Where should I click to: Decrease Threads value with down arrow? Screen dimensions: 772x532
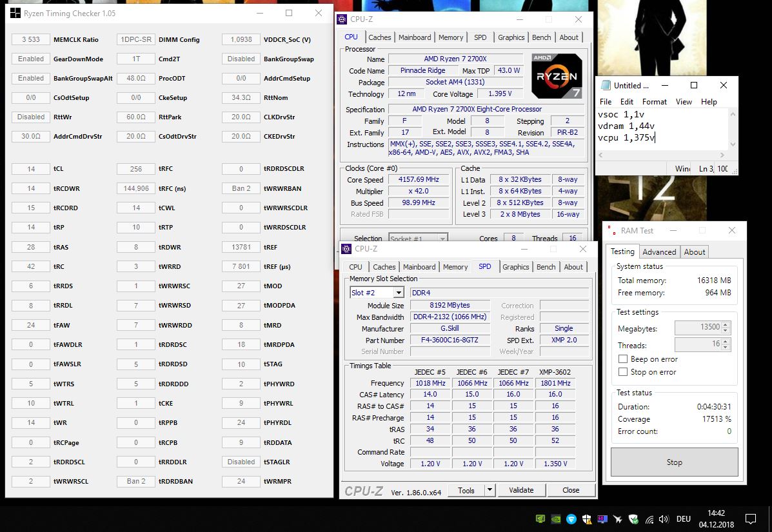(x=725, y=347)
